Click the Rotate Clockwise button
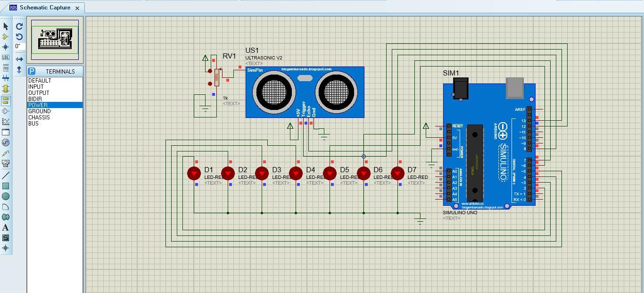The height and width of the screenshot is (293, 644). (x=19, y=26)
